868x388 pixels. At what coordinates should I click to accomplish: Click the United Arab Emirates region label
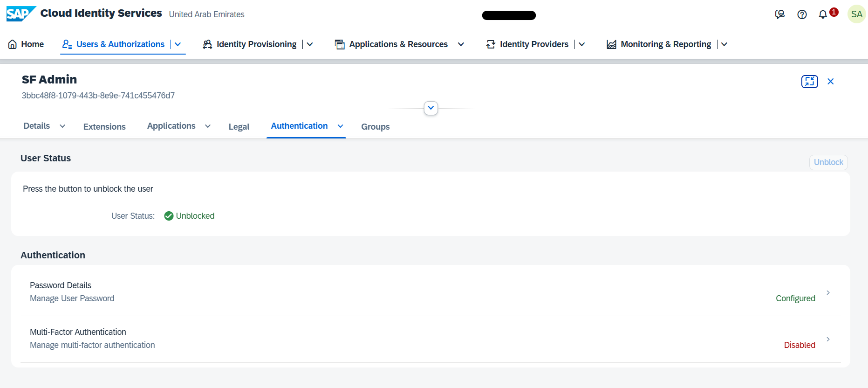tap(206, 14)
